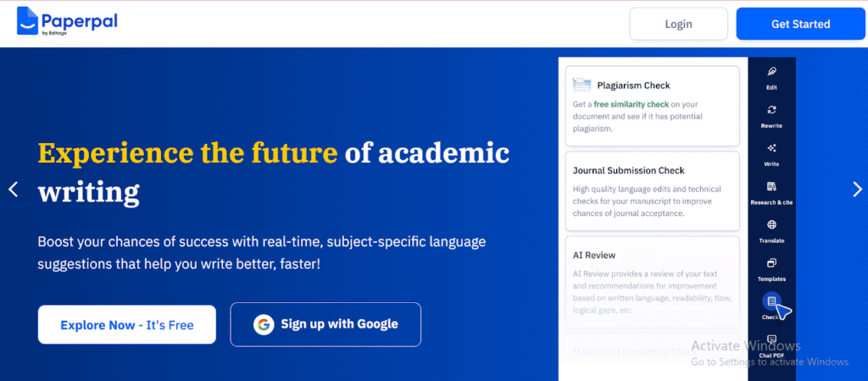Open the Research & cite tool
This screenshot has width=868, height=381.
[771, 186]
